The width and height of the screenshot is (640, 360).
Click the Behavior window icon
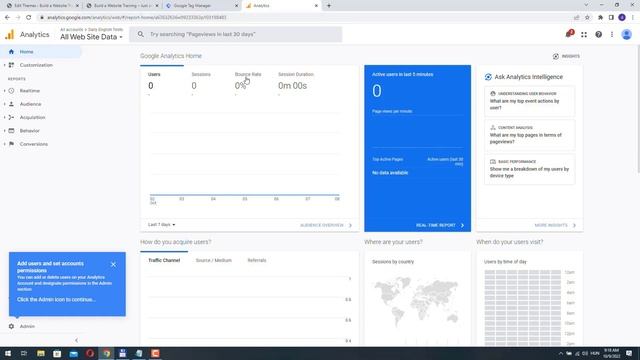(x=11, y=131)
